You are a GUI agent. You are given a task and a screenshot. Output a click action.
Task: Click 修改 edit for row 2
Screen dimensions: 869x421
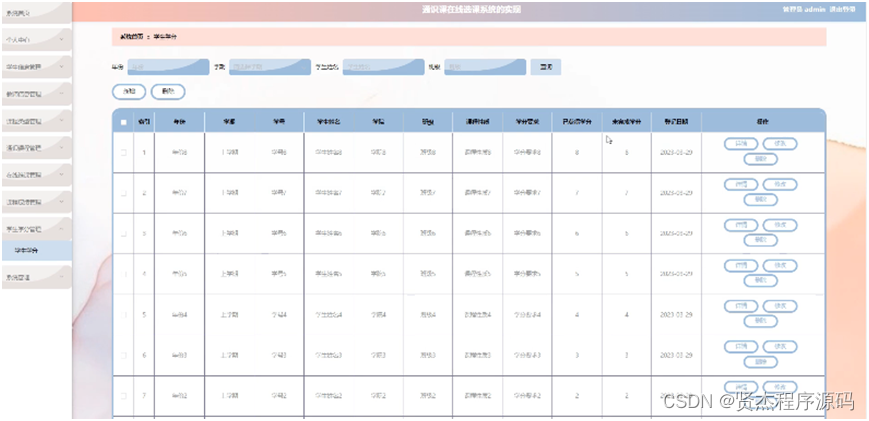click(x=780, y=184)
